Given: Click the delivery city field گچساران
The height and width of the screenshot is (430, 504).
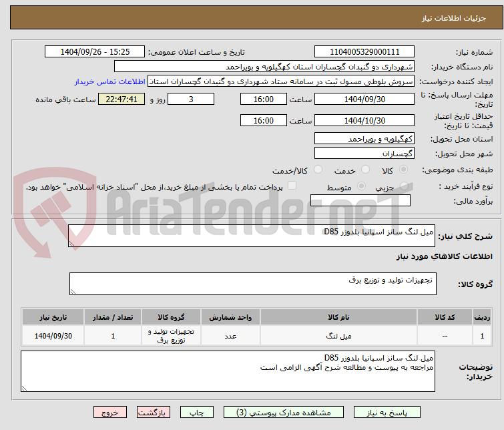Looking at the screenshot, I should click(x=364, y=153).
